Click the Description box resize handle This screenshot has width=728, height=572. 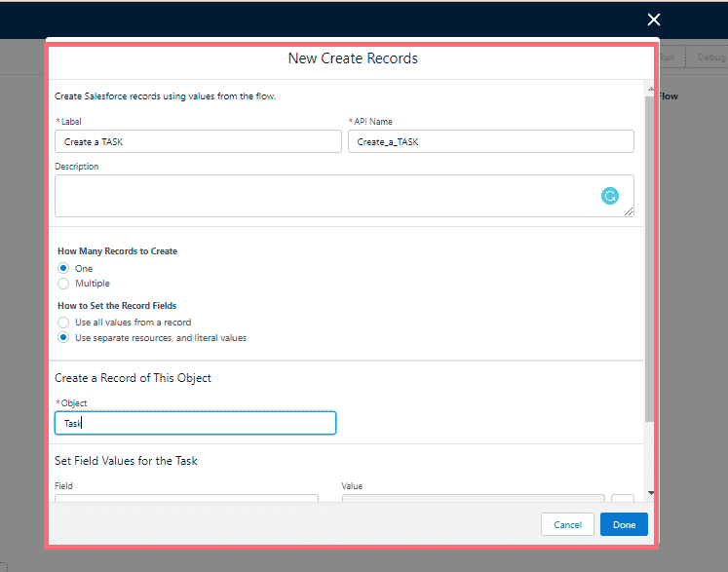coord(629,211)
